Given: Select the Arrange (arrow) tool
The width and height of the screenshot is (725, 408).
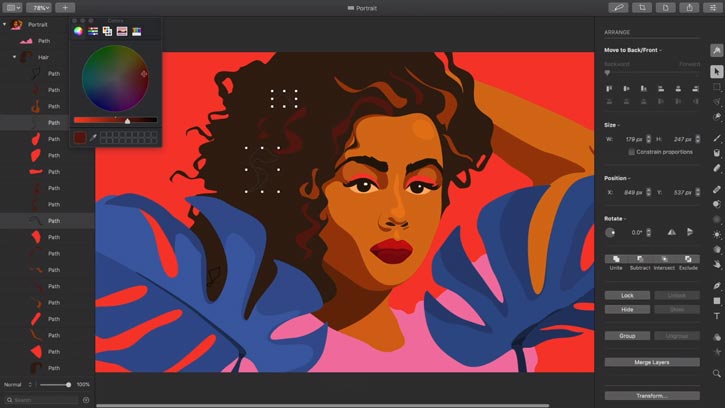Looking at the screenshot, I should point(716,72).
